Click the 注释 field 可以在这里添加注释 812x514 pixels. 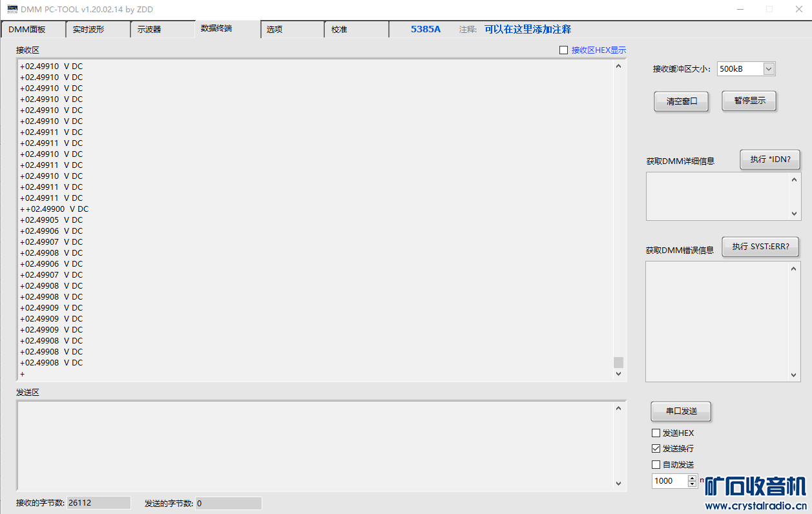(x=528, y=29)
